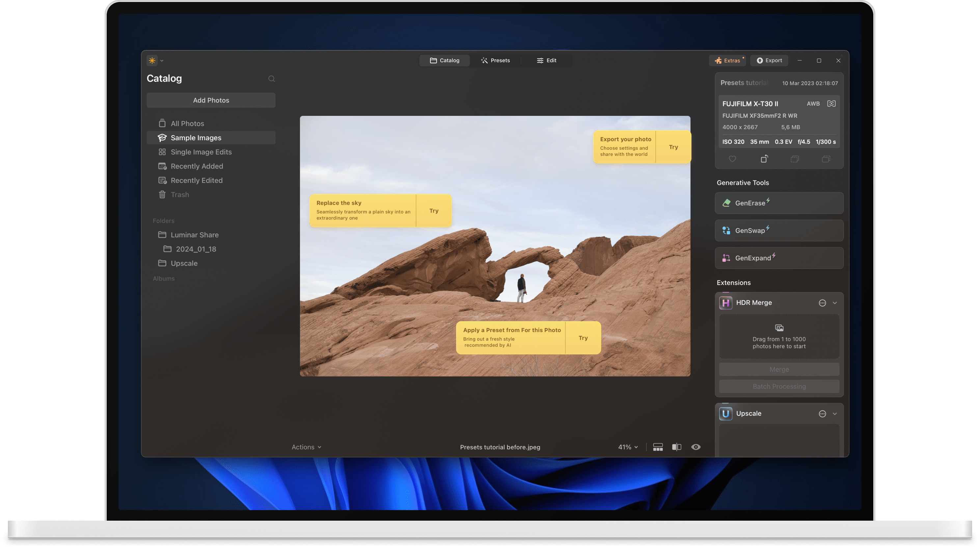Launch the GenExpand tool
The width and height of the screenshot is (980, 547).
point(778,258)
